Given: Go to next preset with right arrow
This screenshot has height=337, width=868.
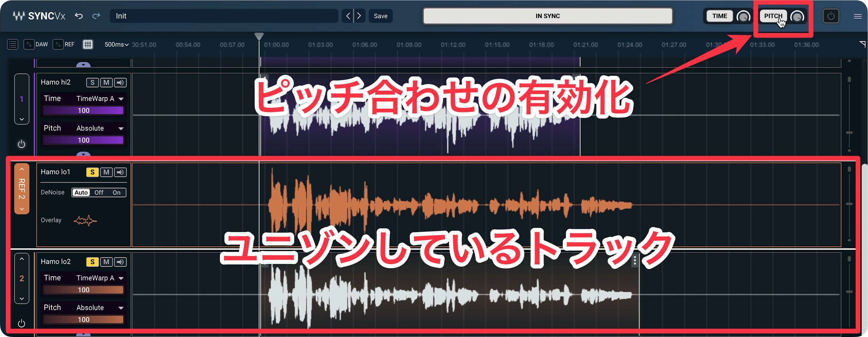Looking at the screenshot, I should click(359, 16).
